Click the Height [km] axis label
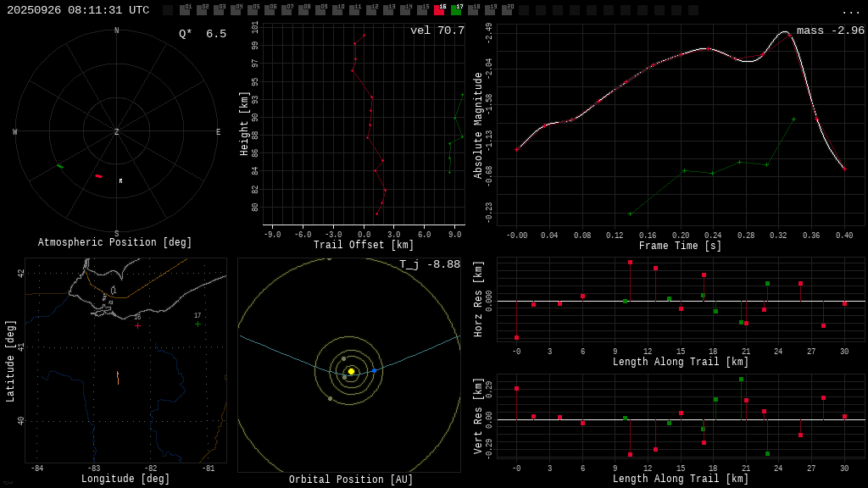The width and height of the screenshot is (868, 488). pyautogui.click(x=243, y=124)
